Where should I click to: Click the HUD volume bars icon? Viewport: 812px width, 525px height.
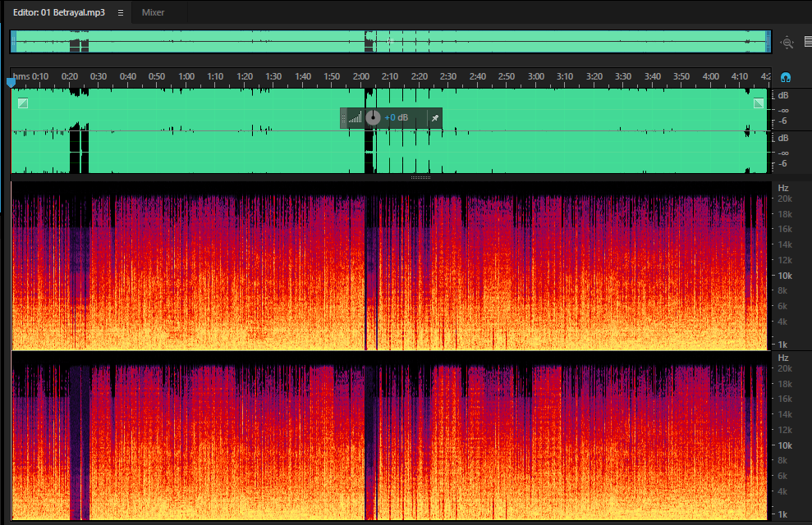point(355,118)
